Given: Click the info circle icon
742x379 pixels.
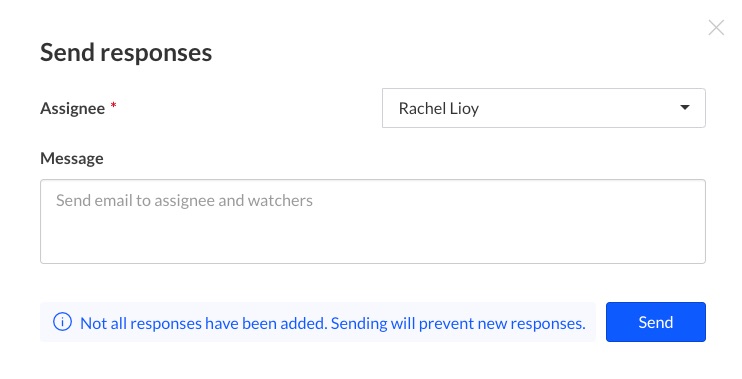Looking at the screenshot, I should pos(62,322).
